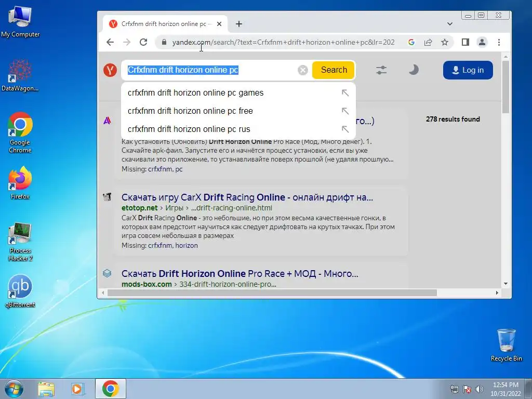Click the scroll down arrow
Viewport: 532px width, 399px height.
pos(506,284)
